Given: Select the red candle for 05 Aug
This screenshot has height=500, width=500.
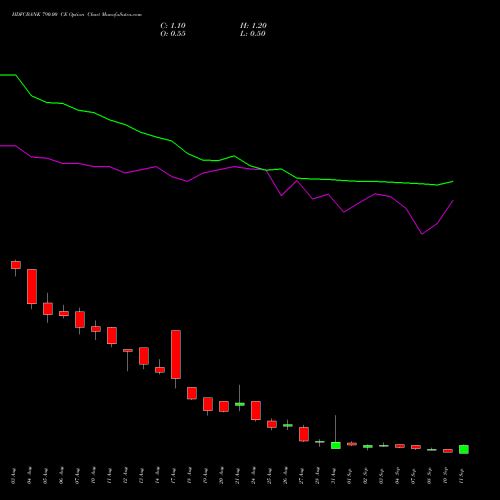Looking at the screenshot, I should [x=48, y=309].
